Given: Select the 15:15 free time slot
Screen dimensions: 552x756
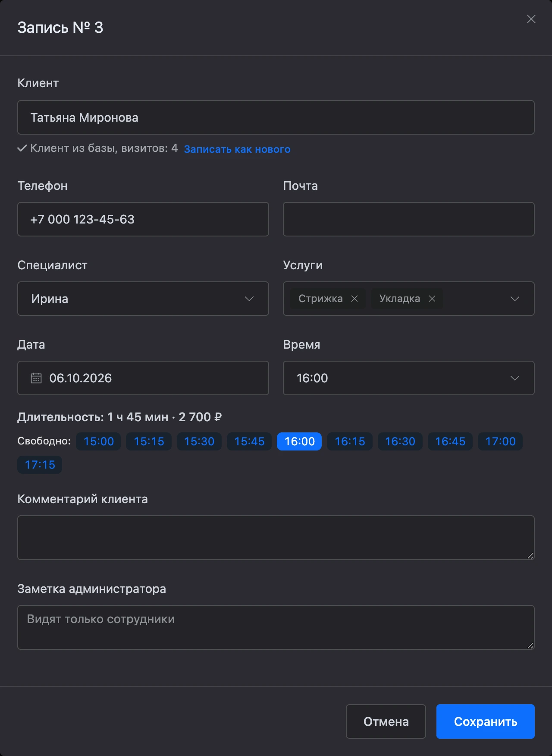Looking at the screenshot, I should [x=149, y=441].
